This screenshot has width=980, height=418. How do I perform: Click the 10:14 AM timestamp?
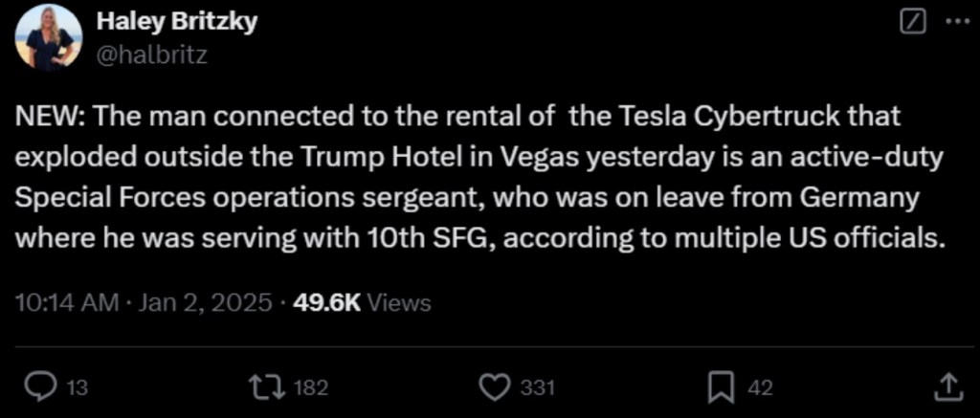(x=63, y=303)
